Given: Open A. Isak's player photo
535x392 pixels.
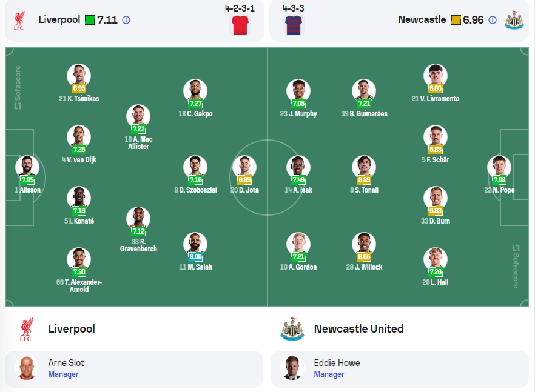Looking at the screenshot, I should click(x=298, y=167).
